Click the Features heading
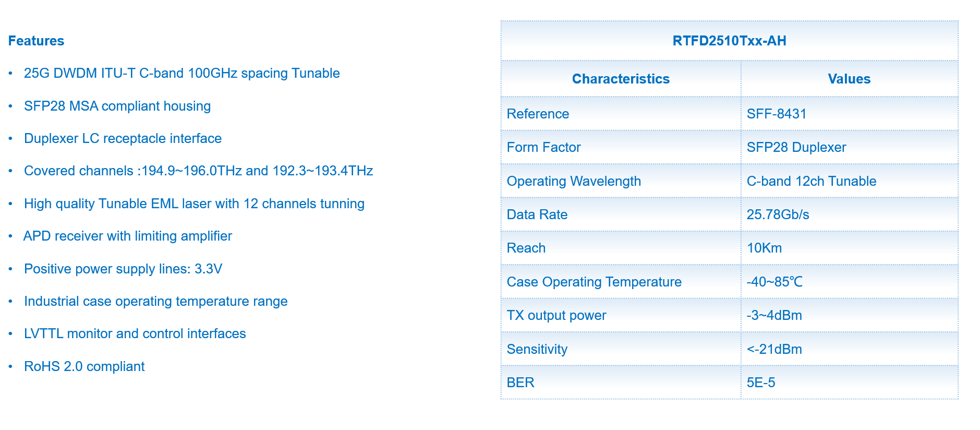 tap(36, 41)
